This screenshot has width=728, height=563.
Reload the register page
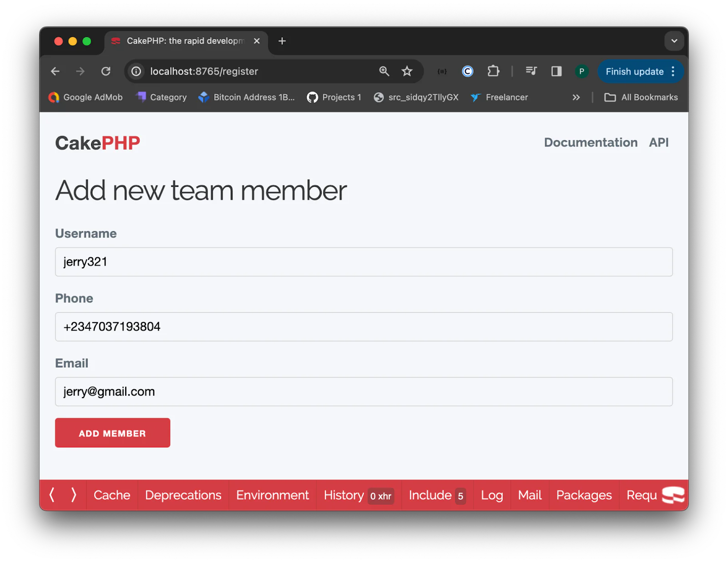coord(106,71)
